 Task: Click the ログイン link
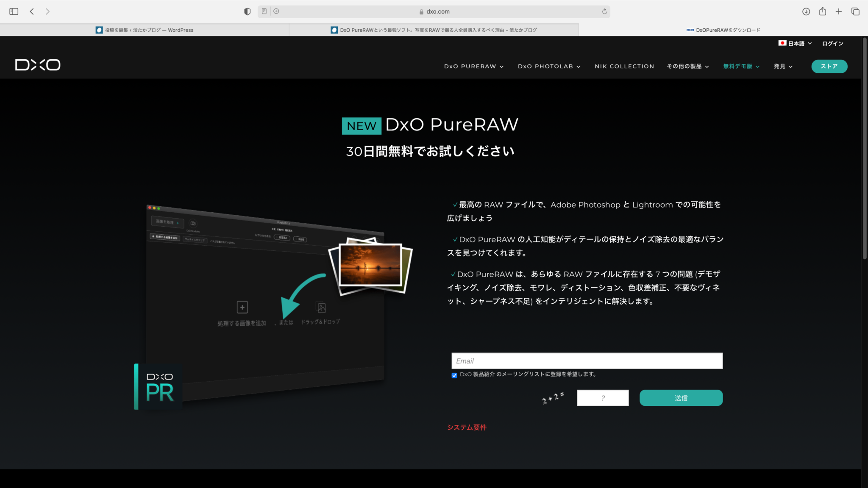(x=832, y=44)
